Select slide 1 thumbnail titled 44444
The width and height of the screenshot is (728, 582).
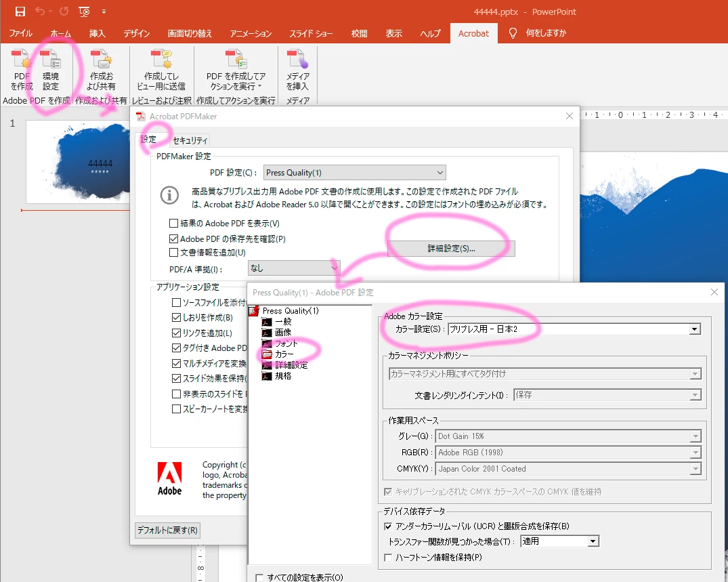point(78,162)
